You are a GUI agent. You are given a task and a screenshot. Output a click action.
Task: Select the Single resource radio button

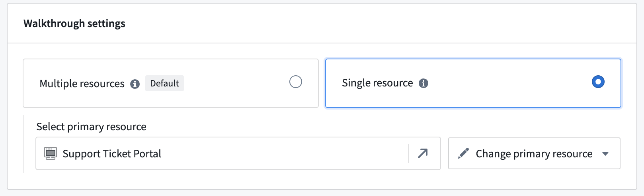coord(598,82)
